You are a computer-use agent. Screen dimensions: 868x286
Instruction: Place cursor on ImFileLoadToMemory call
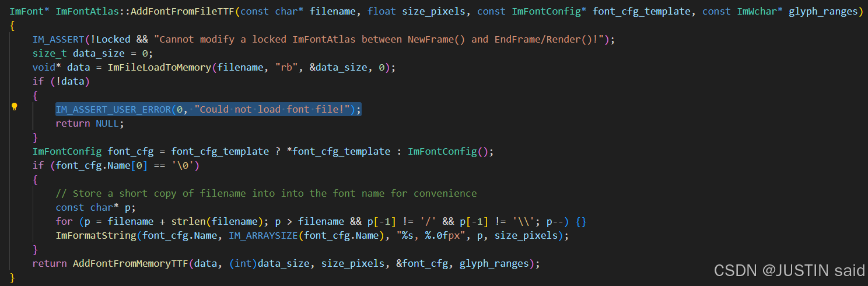click(x=159, y=68)
